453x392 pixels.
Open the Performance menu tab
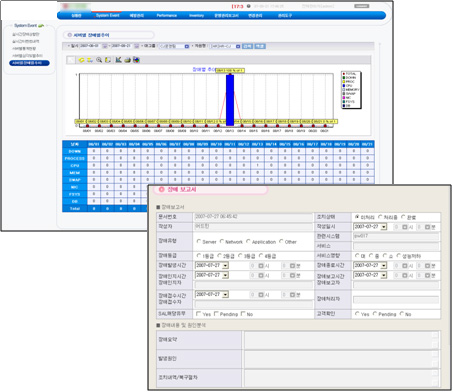click(167, 15)
